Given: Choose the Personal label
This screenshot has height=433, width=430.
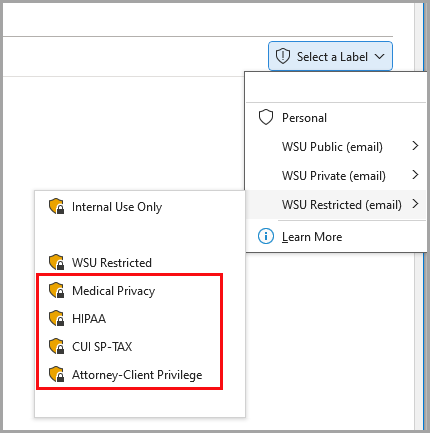Looking at the screenshot, I should coord(336,118).
